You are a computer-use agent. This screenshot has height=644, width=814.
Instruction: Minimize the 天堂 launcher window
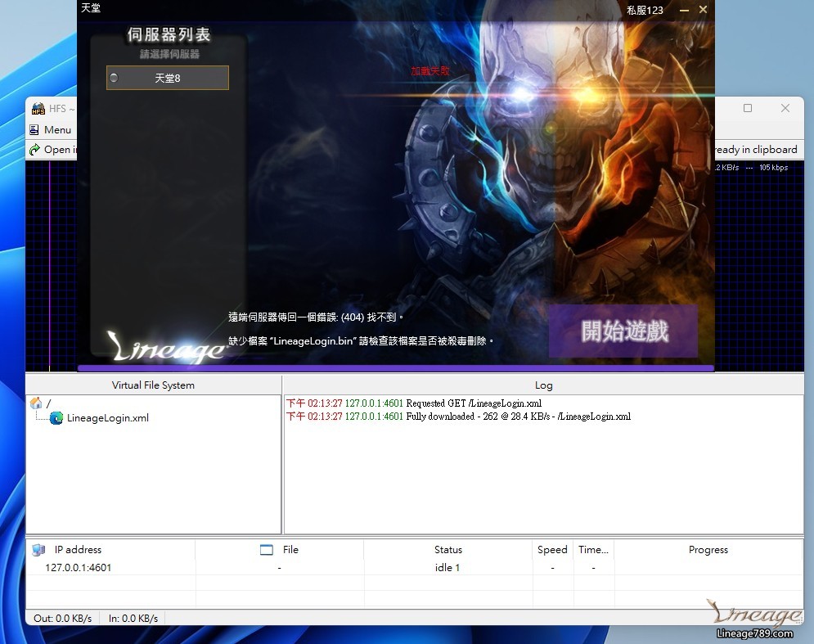tap(684, 10)
